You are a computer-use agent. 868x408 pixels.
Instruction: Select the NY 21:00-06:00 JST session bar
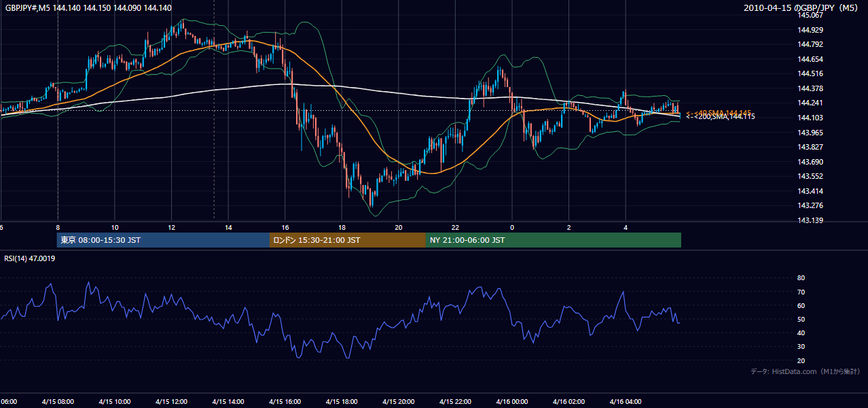554,240
